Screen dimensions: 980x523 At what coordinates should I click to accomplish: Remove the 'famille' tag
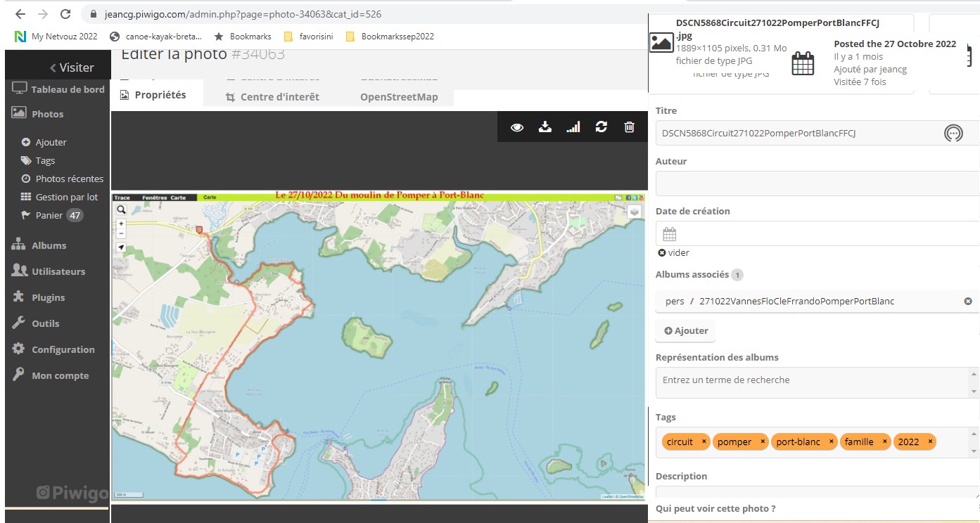(884, 441)
